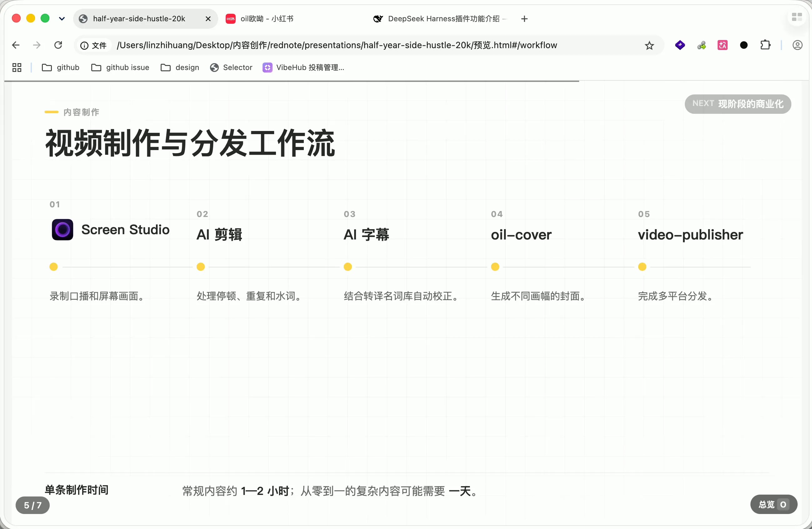Go back to the previous page
Screen dimensions: 812x529
coord(16,45)
